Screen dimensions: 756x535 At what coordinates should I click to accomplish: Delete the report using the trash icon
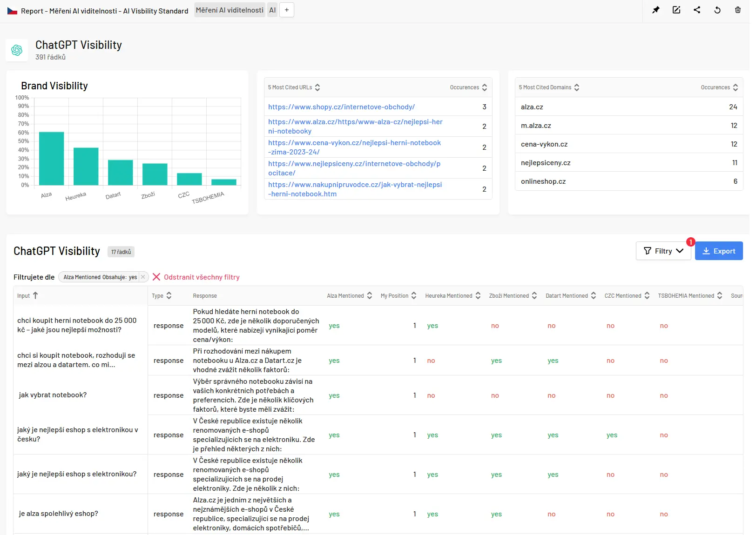pos(738,10)
